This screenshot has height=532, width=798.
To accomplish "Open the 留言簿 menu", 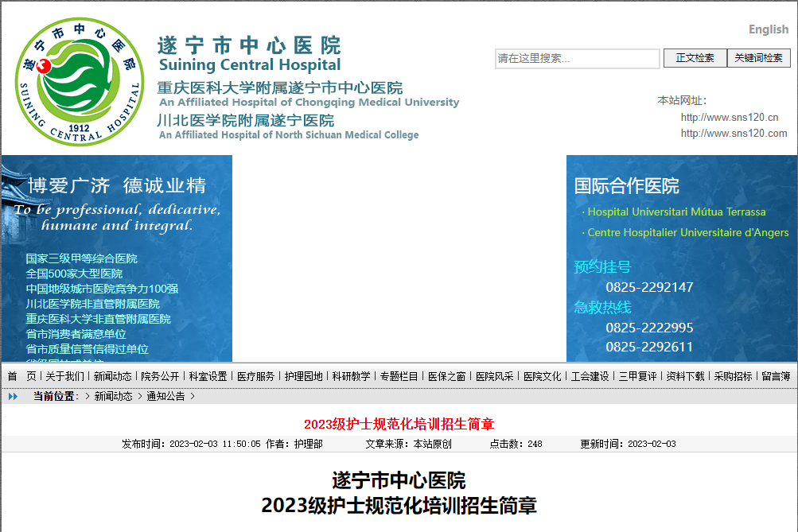I will click(x=777, y=376).
